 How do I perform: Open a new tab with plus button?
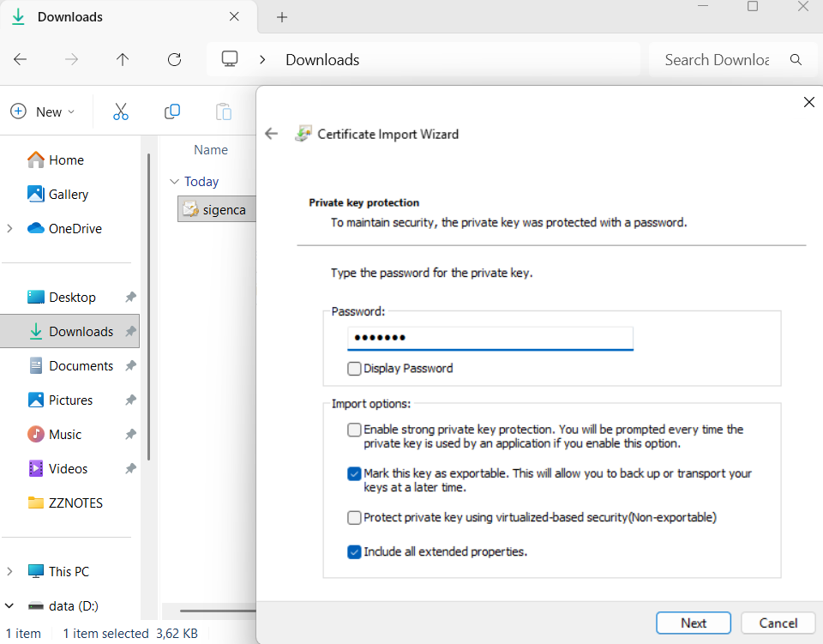[282, 17]
